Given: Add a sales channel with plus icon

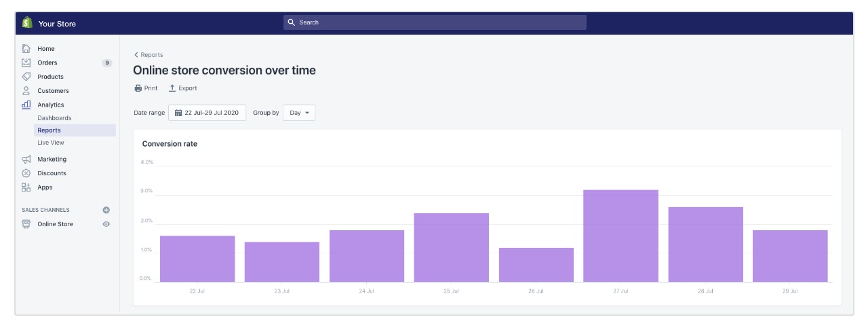Looking at the screenshot, I should point(106,210).
